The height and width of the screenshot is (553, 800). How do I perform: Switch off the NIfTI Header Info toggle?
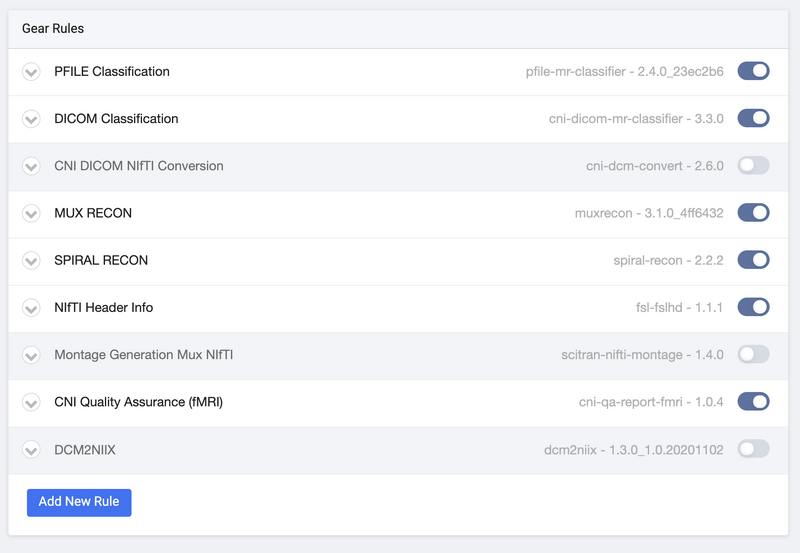pyautogui.click(x=753, y=307)
